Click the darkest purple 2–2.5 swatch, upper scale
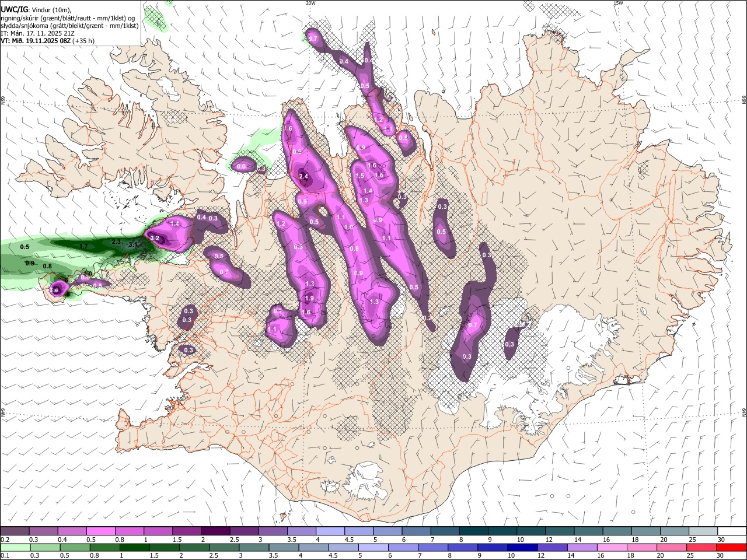This screenshot has height=560, width=747. [x=215, y=531]
